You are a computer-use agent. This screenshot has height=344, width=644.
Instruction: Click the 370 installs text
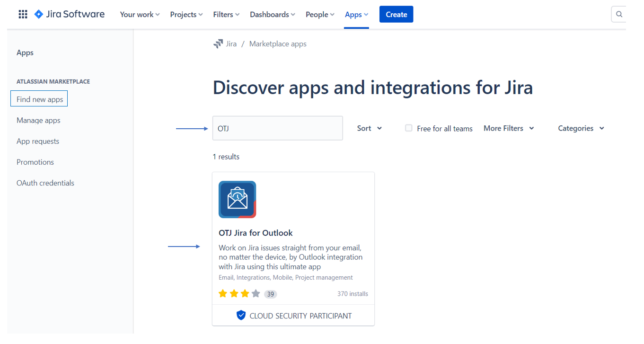[x=353, y=294]
